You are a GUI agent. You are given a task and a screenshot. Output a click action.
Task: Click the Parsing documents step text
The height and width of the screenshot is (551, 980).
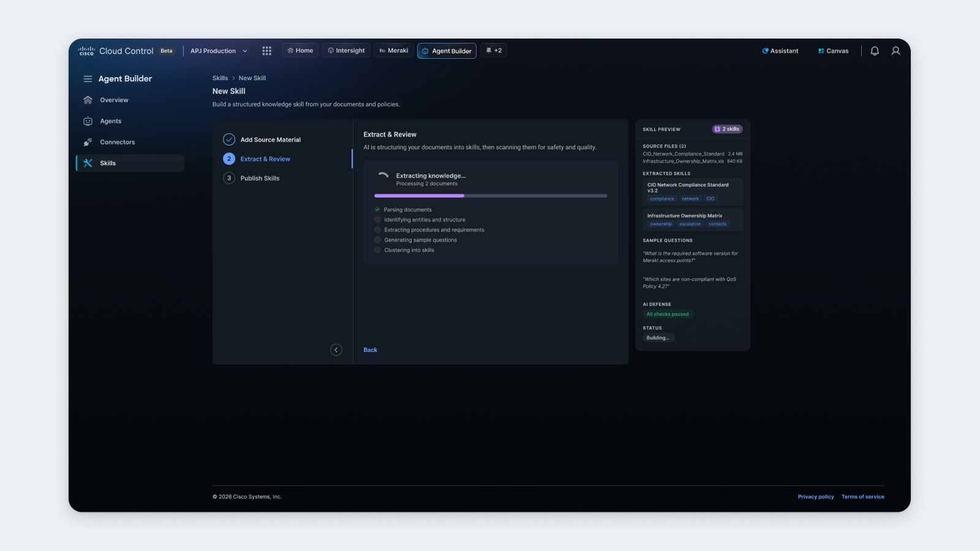point(408,209)
